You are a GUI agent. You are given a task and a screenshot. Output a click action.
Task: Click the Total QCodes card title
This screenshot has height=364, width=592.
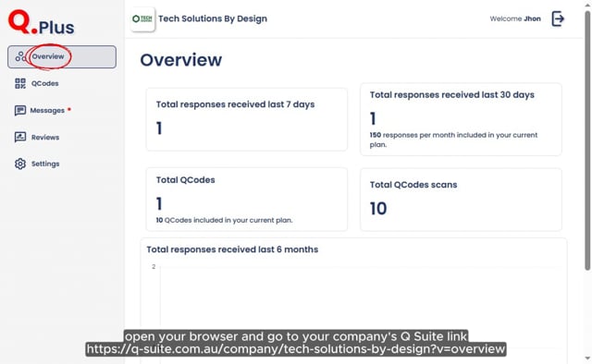(x=185, y=180)
